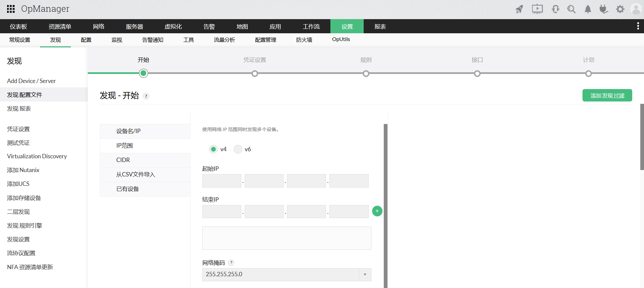The image size is (644, 288).
Task: Open Virtualization Discovery link
Action: point(37,156)
